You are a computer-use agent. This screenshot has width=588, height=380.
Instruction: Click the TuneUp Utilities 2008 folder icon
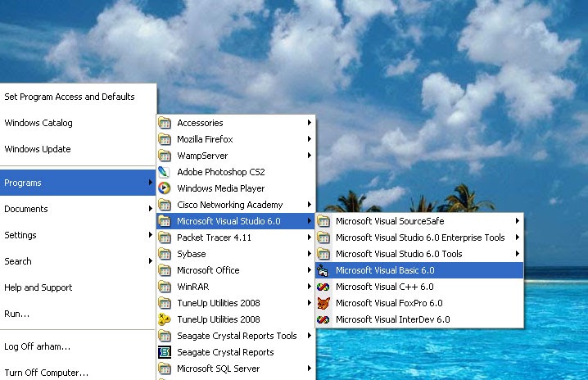pyautogui.click(x=165, y=303)
